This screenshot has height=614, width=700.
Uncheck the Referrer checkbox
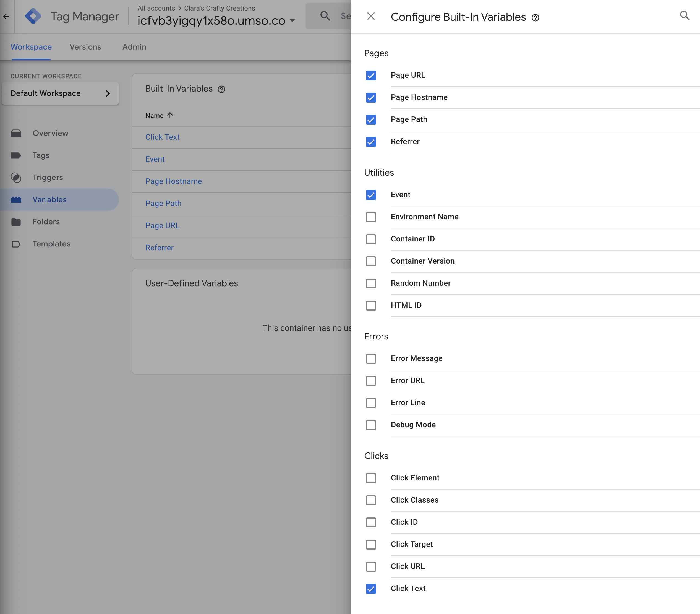tap(371, 142)
